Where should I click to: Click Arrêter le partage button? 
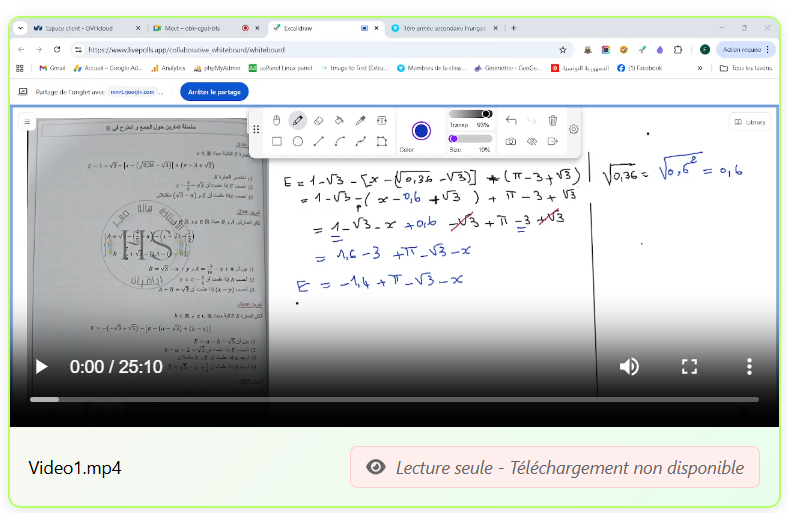click(214, 92)
